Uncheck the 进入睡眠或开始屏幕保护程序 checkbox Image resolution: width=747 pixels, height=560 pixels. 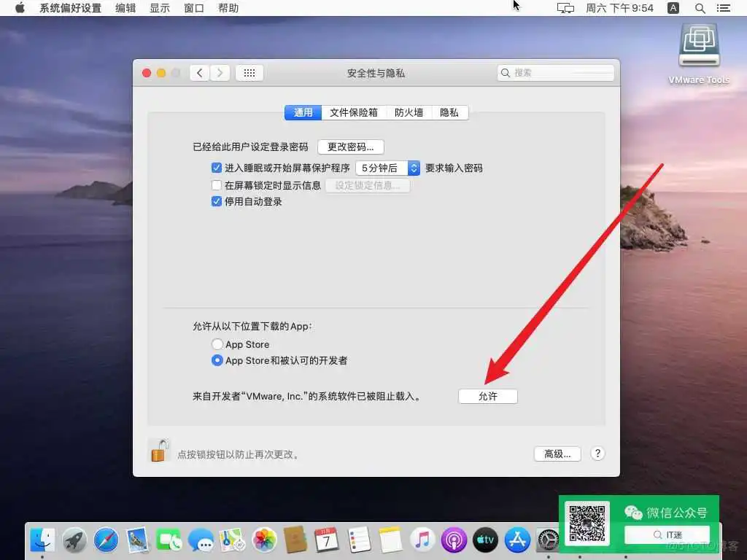point(217,167)
